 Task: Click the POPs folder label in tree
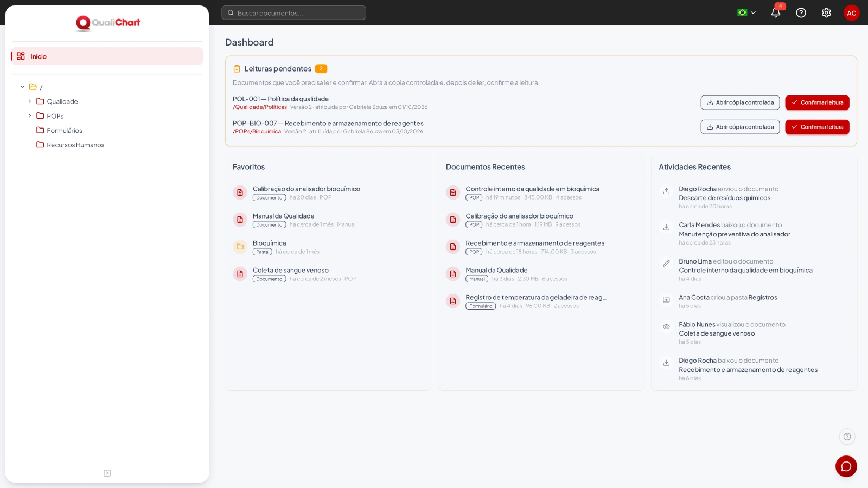[55, 116]
